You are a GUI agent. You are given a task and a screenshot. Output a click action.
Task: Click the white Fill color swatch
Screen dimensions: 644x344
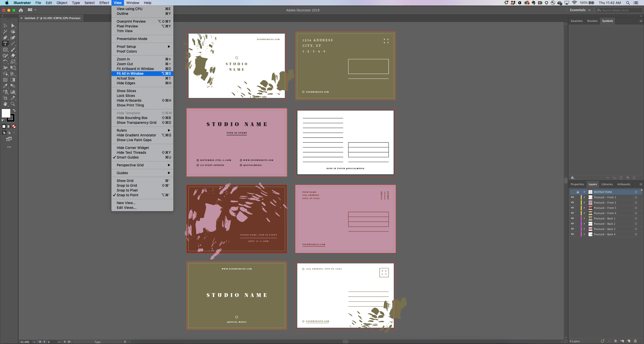[6, 113]
